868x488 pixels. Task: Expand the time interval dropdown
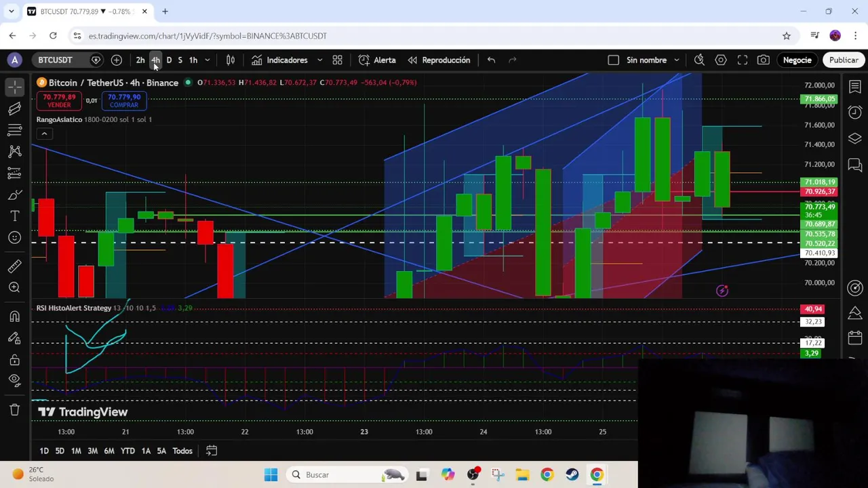(x=207, y=60)
